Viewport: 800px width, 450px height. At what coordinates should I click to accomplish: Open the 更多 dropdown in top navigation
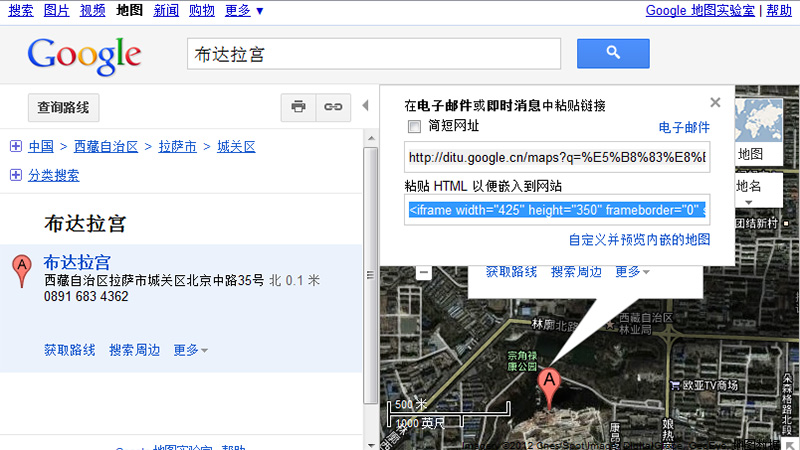coord(244,10)
